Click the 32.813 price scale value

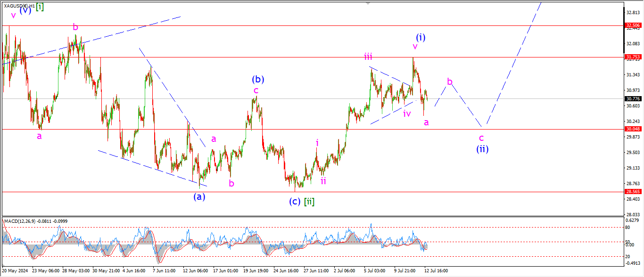tap(632, 12)
